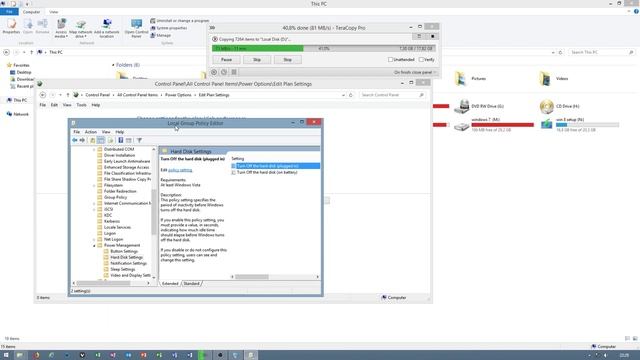Select Network in the navigation pane
This screenshot has width=640, height=360.
coord(21,115)
